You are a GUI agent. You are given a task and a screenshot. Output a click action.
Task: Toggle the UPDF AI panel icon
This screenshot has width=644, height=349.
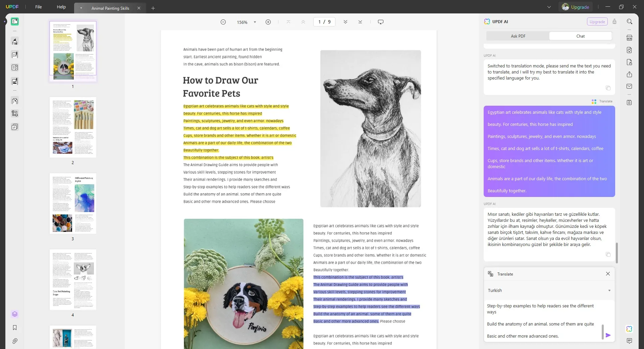click(630, 329)
